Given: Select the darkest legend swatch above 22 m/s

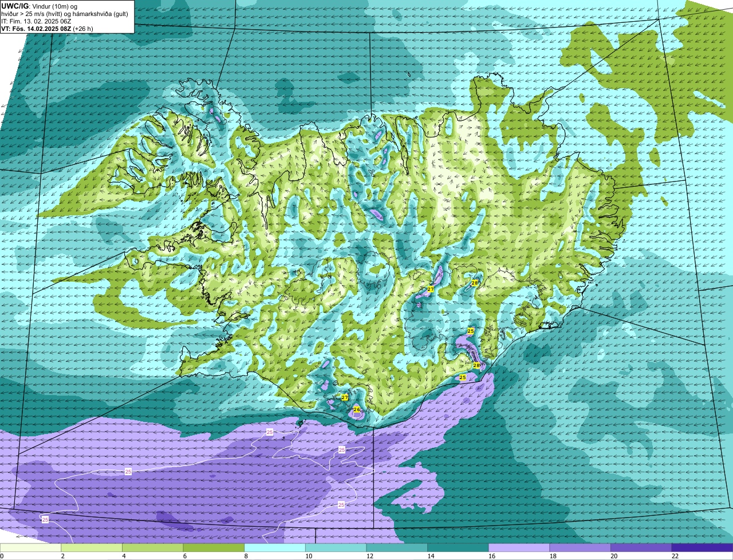Looking at the screenshot, I should click(x=702, y=548).
